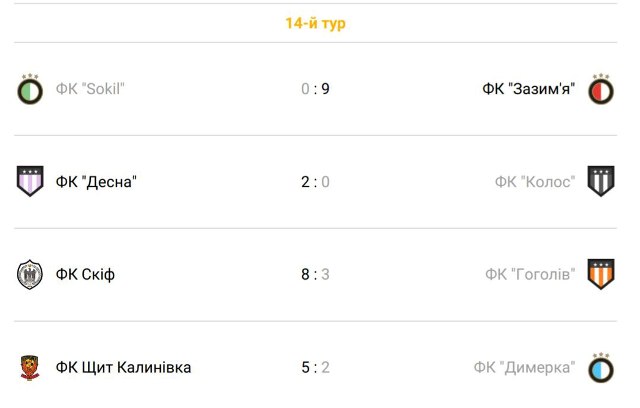Select the ФК Скіф round emblem
Image resolution: width=640 pixels, height=408 pixels.
click(30, 274)
